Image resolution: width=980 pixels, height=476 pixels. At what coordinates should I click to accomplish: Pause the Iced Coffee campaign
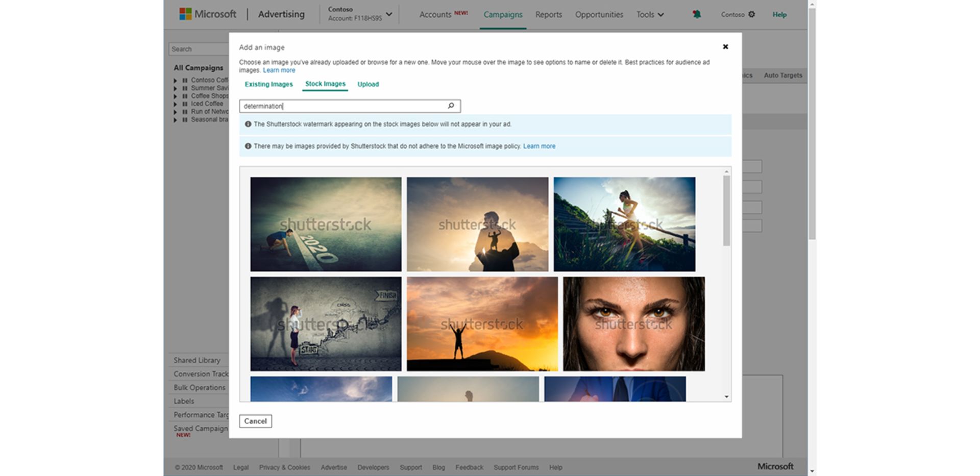pos(184,104)
